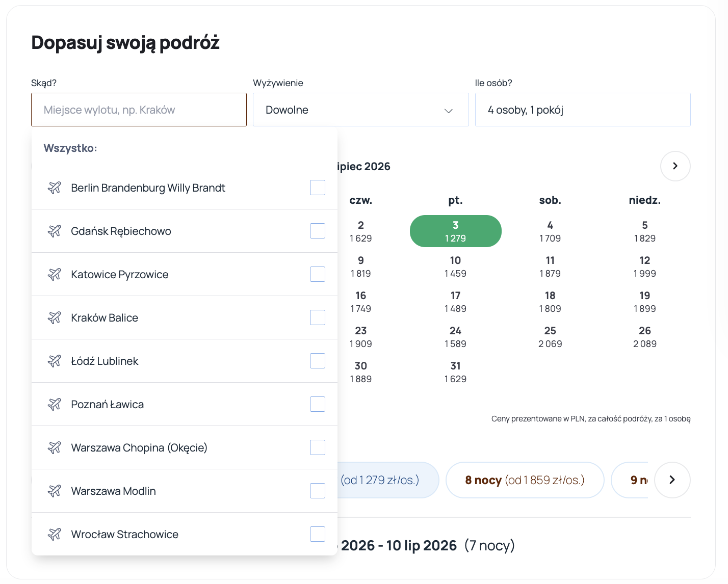Image resolution: width=728 pixels, height=584 pixels.
Task: Open the Wyżywienie dropdown set to Dowolne
Action: [360, 110]
